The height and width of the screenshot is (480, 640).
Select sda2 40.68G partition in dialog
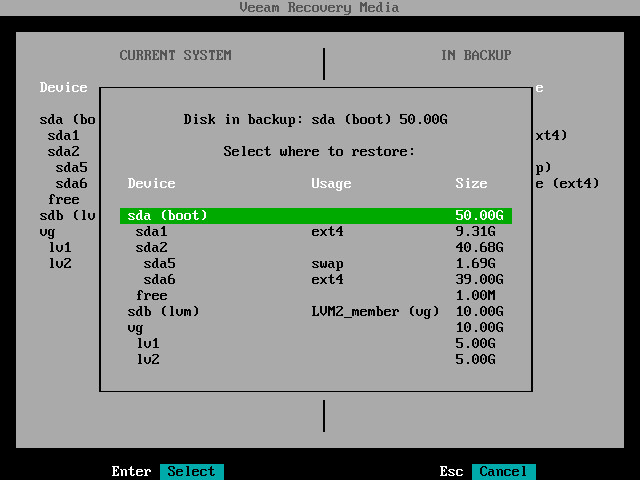316,247
